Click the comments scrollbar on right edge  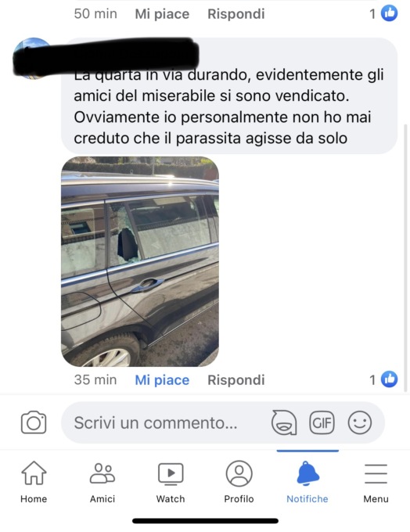click(405, 258)
